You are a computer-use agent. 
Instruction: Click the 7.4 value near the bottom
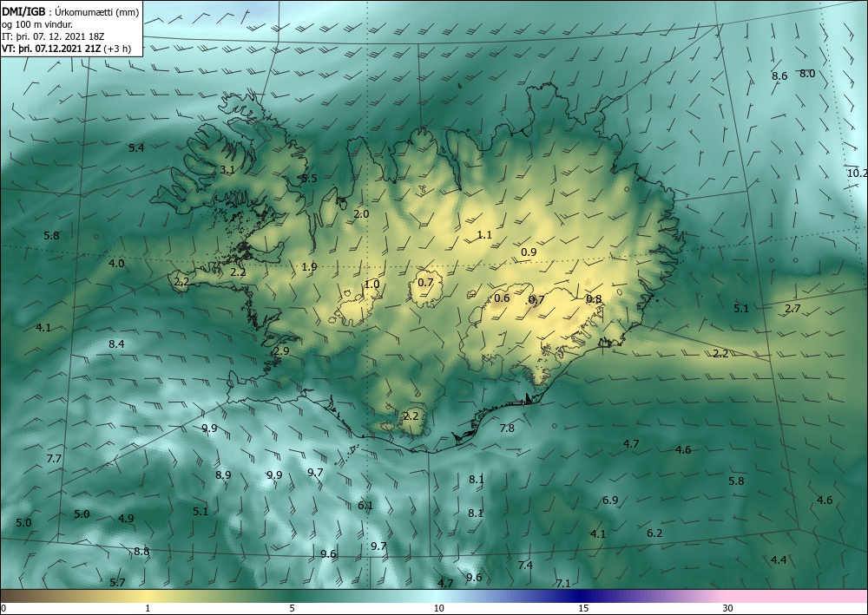(x=525, y=566)
